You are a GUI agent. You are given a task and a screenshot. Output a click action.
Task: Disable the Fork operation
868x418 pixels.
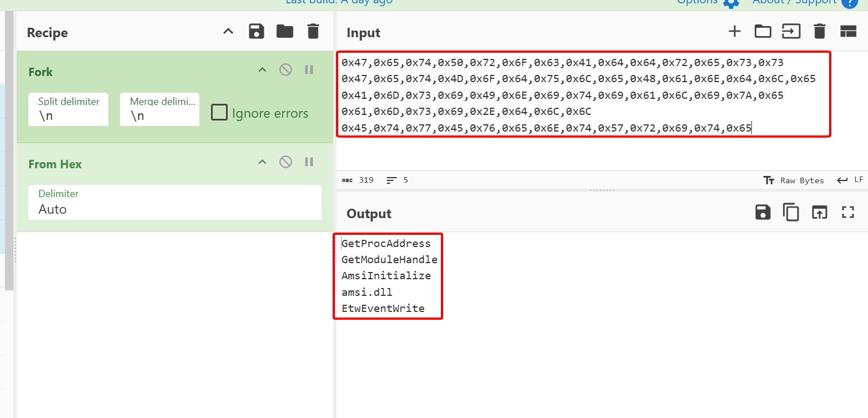coord(285,70)
